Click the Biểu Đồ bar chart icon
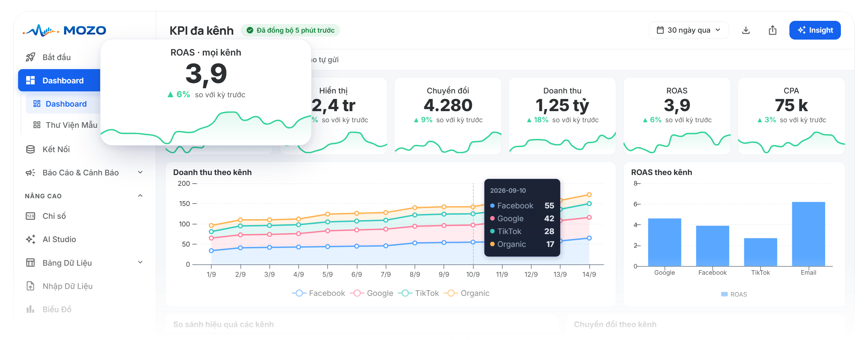This screenshot has width=868, height=340. (x=31, y=309)
